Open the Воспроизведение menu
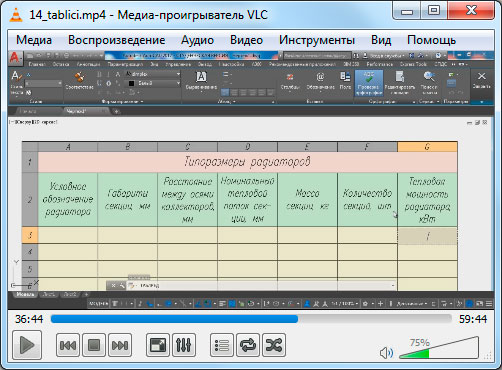The height and width of the screenshot is (370, 502). 117,40
